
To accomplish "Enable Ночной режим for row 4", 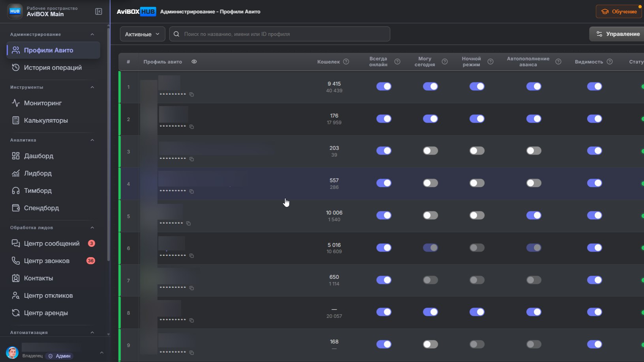I will (477, 183).
